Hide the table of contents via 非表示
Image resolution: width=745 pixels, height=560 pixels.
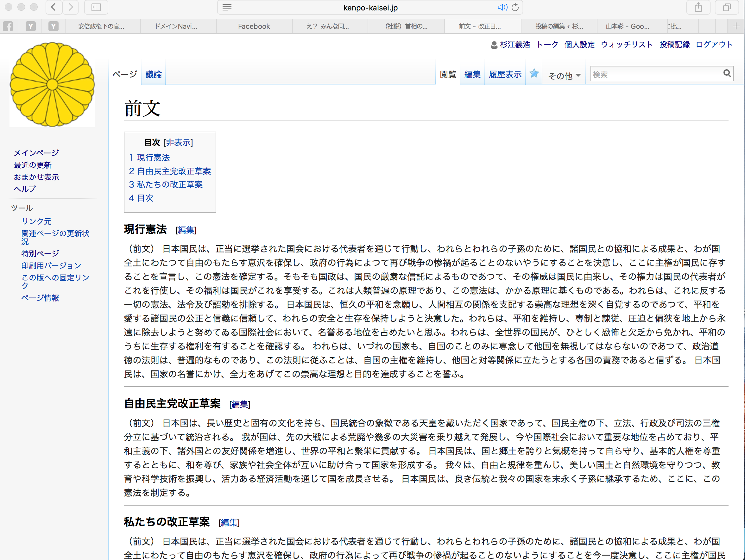point(178,143)
